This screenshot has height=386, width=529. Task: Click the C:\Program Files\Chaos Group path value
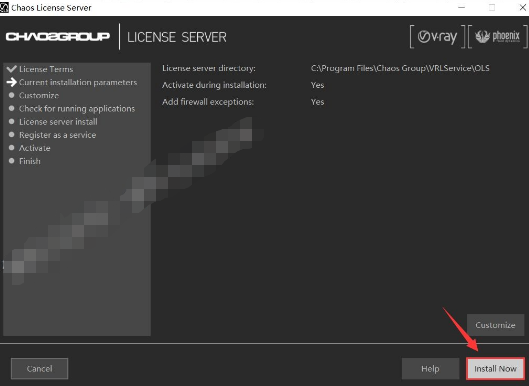click(x=400, y=68)
